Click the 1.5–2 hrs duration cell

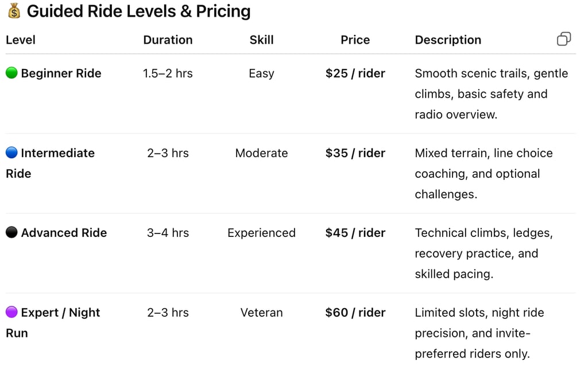pos(168,73)
